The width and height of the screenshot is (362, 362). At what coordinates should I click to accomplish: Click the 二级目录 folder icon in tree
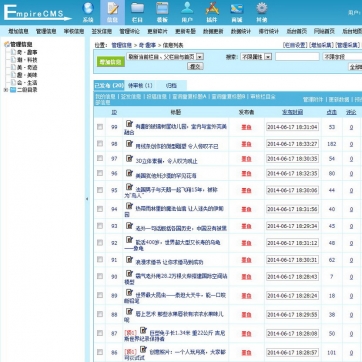click(13, 90)
